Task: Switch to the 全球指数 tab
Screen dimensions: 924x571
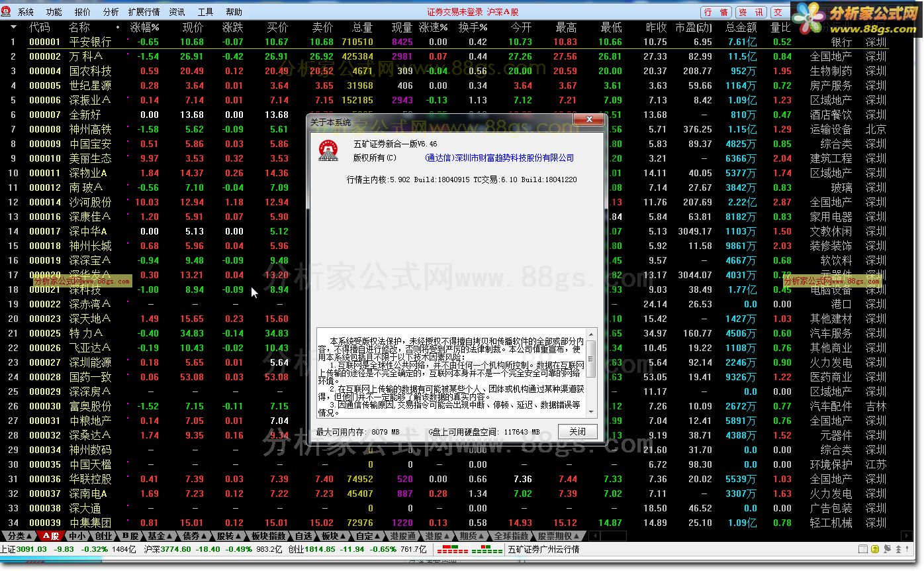Action: pos(510,536)
